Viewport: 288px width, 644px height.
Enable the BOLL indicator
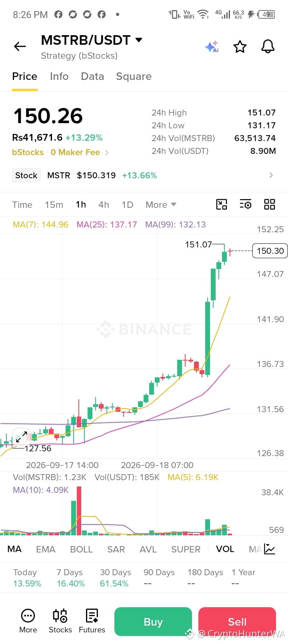pos(81,549)
